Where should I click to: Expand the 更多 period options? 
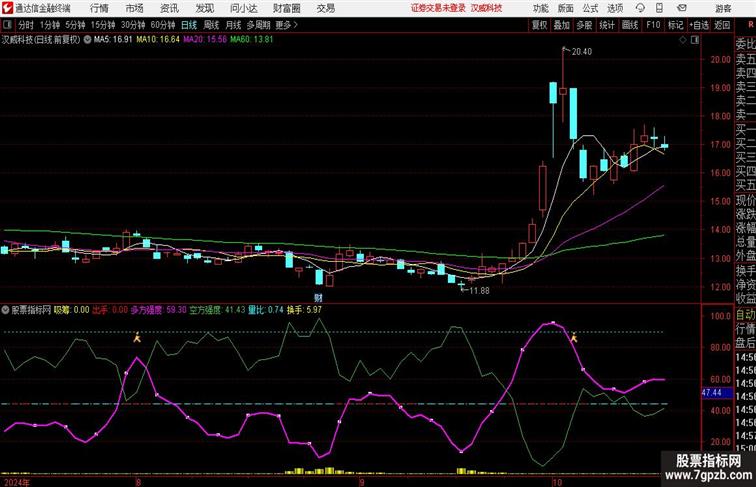[286, 25]
